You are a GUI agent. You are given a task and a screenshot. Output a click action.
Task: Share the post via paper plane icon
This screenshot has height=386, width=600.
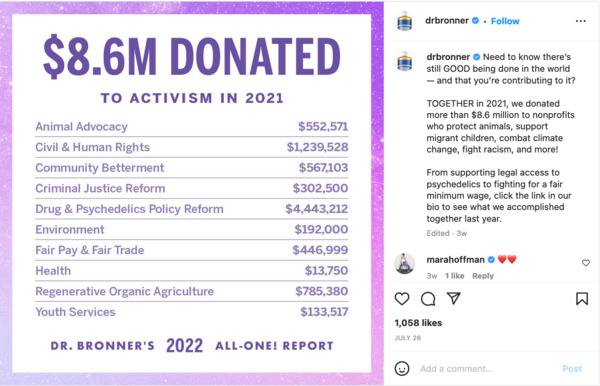[453, 298]
